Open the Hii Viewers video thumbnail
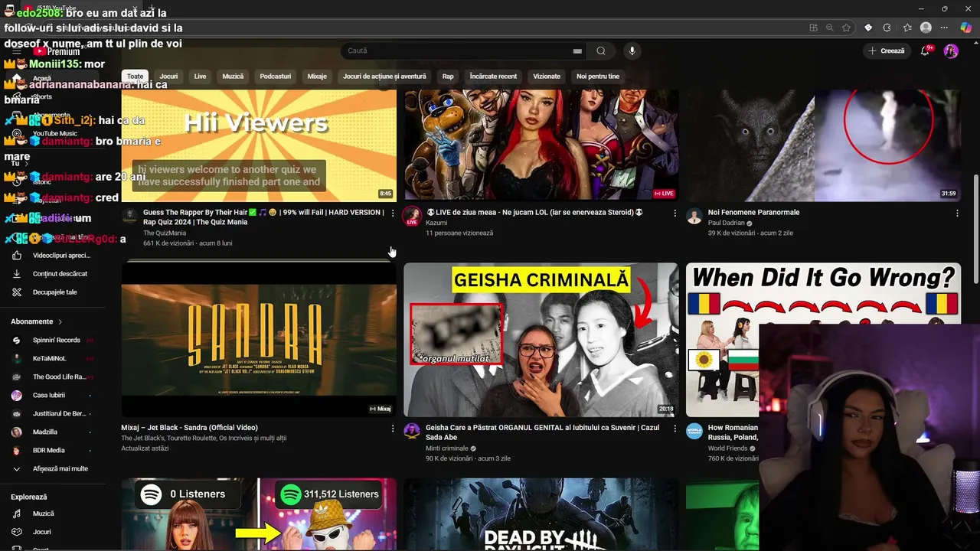980x551 pixels. coord(259,145)
